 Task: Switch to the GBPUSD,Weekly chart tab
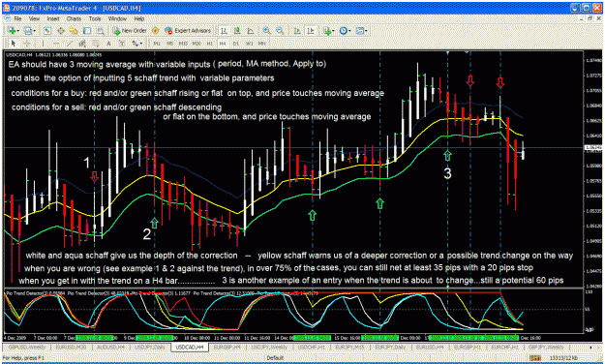(x=27, y=348)
